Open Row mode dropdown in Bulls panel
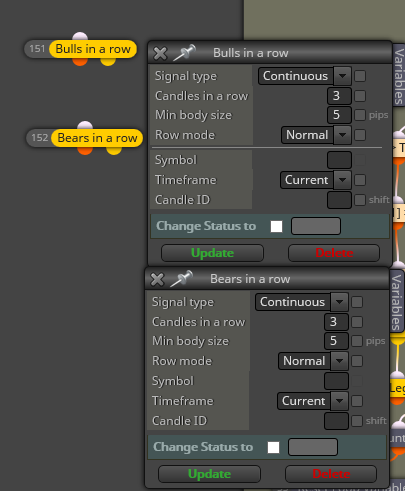This screenshot has height=491, width=405. [x=316, y=135]
